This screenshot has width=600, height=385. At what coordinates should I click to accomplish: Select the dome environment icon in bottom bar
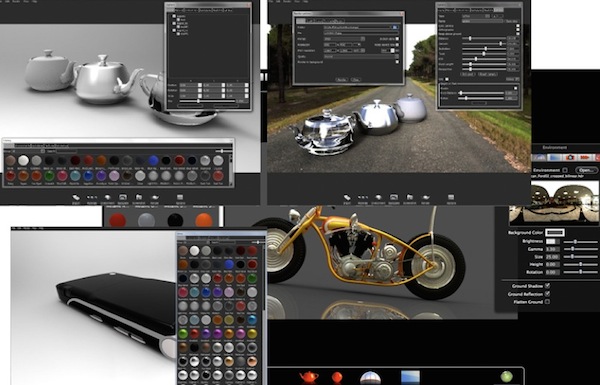tap(370, 378)
